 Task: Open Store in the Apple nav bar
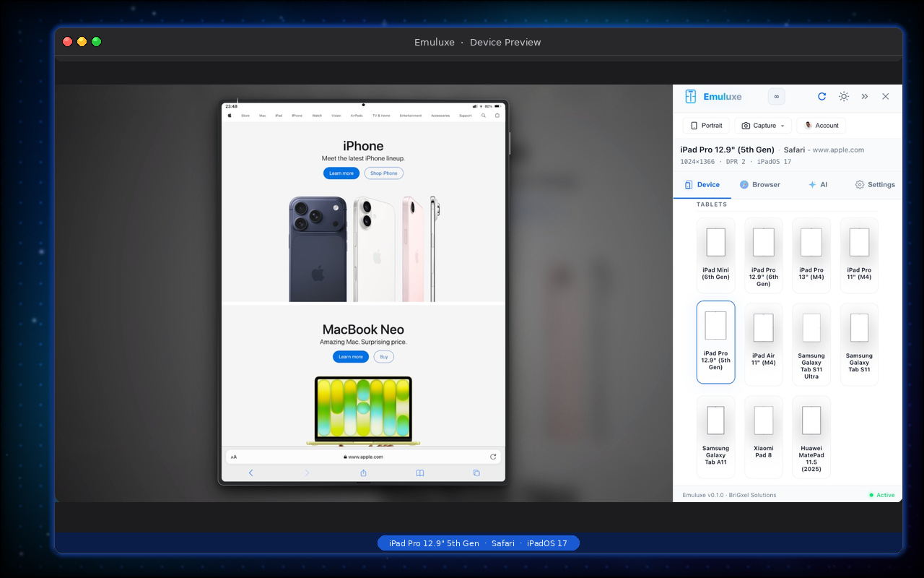click(245, 116)
